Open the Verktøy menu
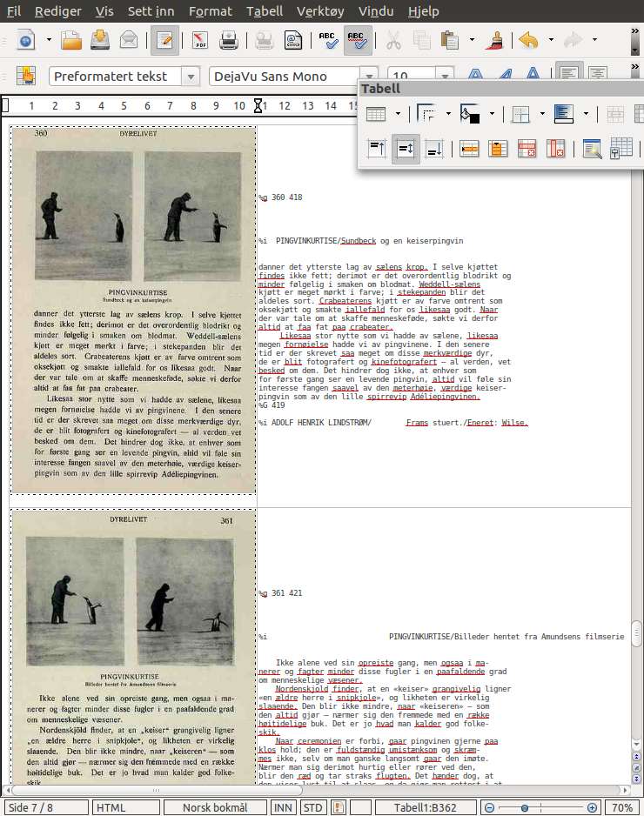The width and height of the screenshot is (644, 816). point(320,11)
